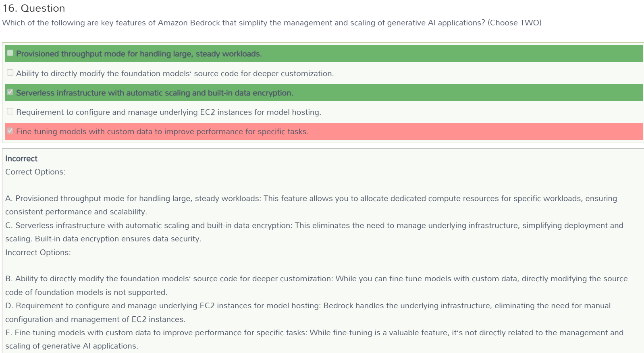Click the Amazon Bedrock question prompt text

coord(272,23)
